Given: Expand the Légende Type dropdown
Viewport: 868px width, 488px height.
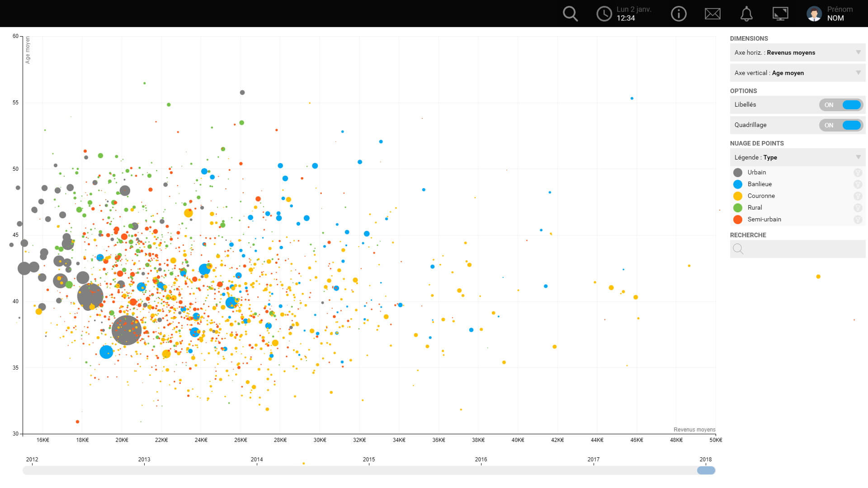Looking at the screenshot, I should click(x=797, y=157).
